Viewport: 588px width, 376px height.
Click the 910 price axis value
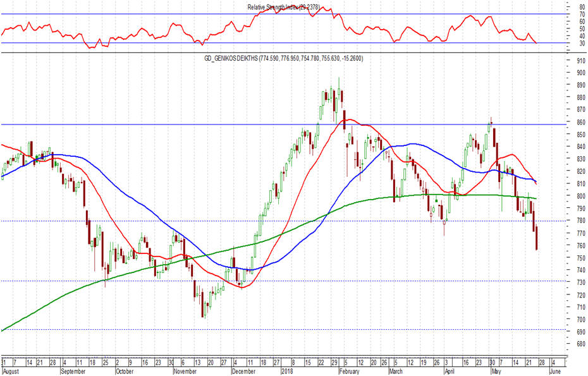click(581, 61)
